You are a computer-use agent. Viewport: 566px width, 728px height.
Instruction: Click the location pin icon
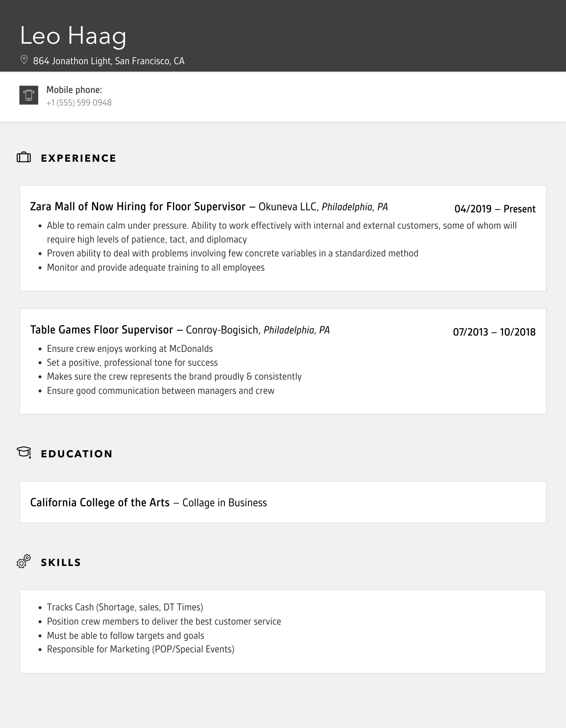24,60
